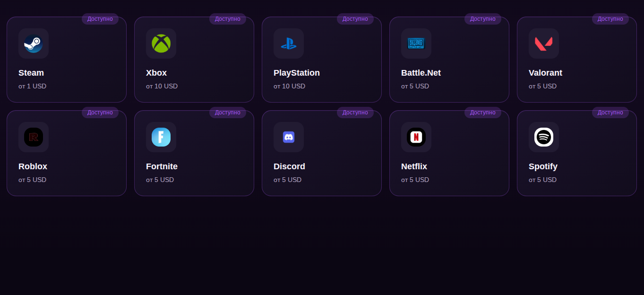This screenshot has height=295, width=644.
Task: Click the 'от 5 USD' price under Battle.Net
Action: click(415, 86)
